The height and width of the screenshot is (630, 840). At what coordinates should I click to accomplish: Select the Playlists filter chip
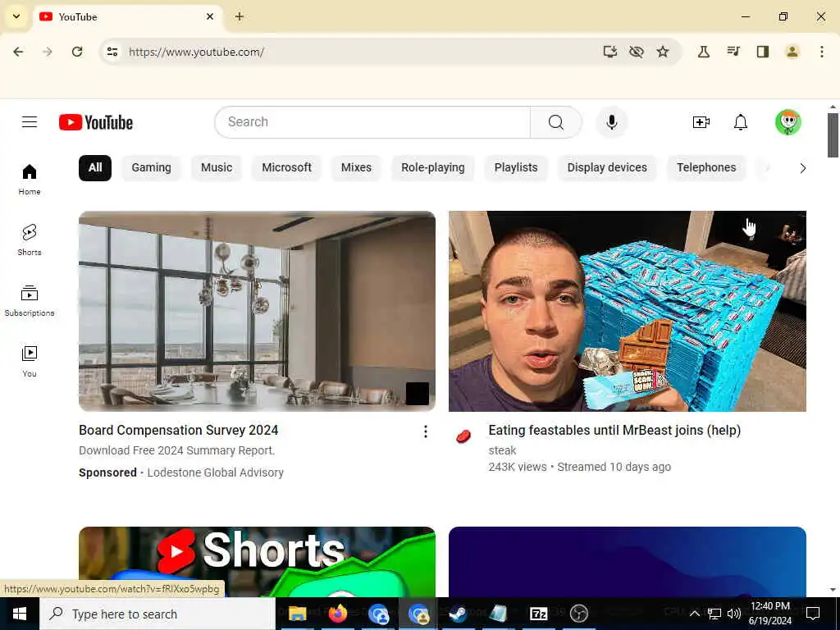point(516,167)
